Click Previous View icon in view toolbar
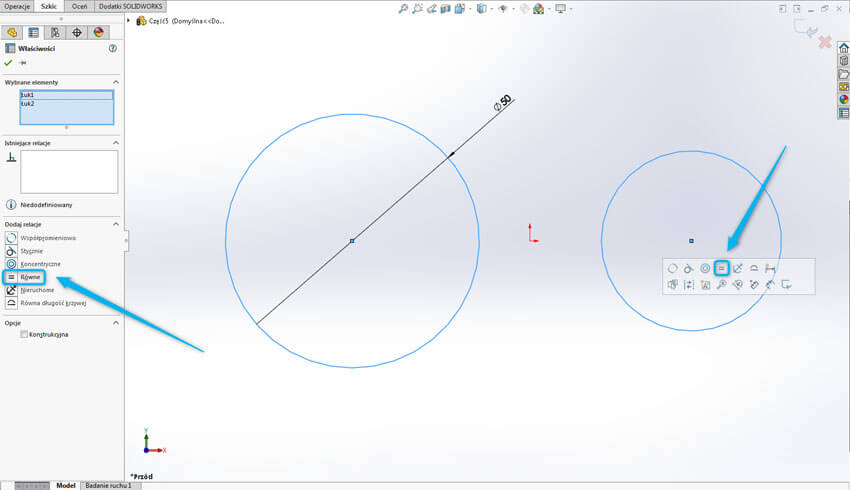The height and width of the screenshot is (490, 850). (x=432, y=9)
